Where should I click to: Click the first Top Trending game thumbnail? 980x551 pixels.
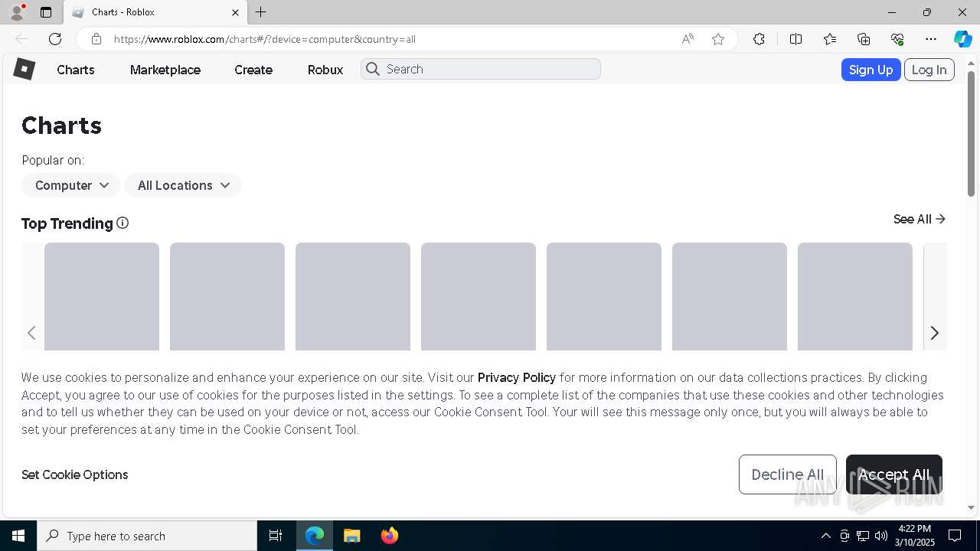(102, 297)
